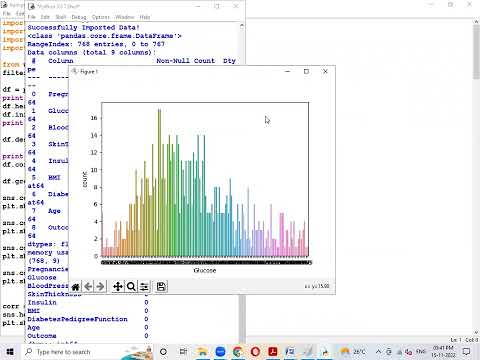Open File Explorer from taskbar

202,352
